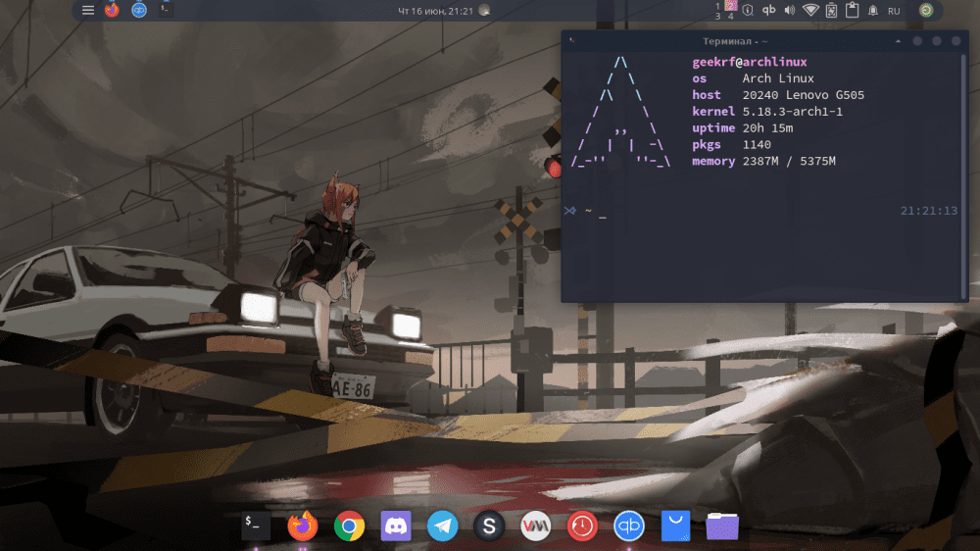The height and width of the screenshot is (551, 980).
Task: Open the Wi-Fi network tray icon
Action: point(810,10)
